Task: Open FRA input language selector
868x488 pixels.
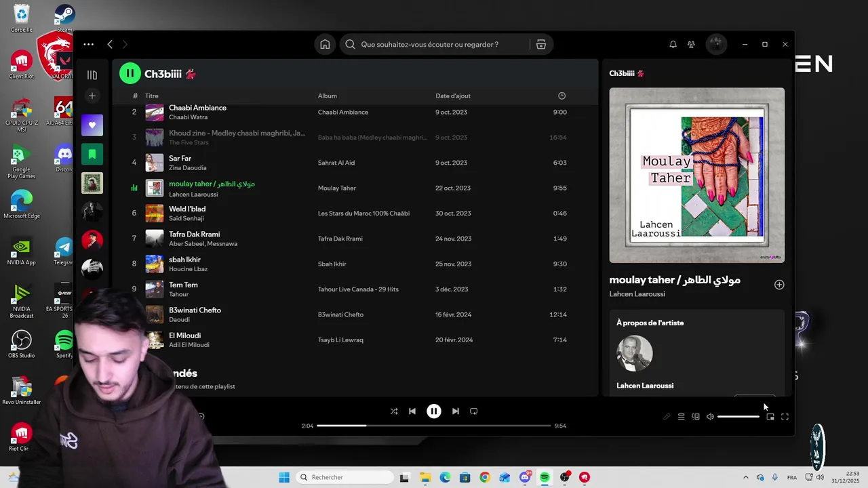Action: tap(792, 477)
